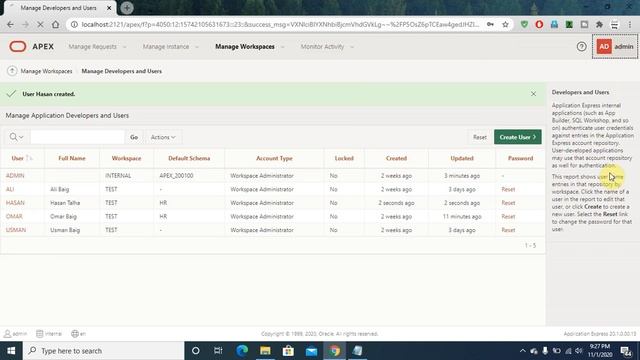Reset password for Usman Baig
Screen dimensions: 640x360
pos(508,230)
